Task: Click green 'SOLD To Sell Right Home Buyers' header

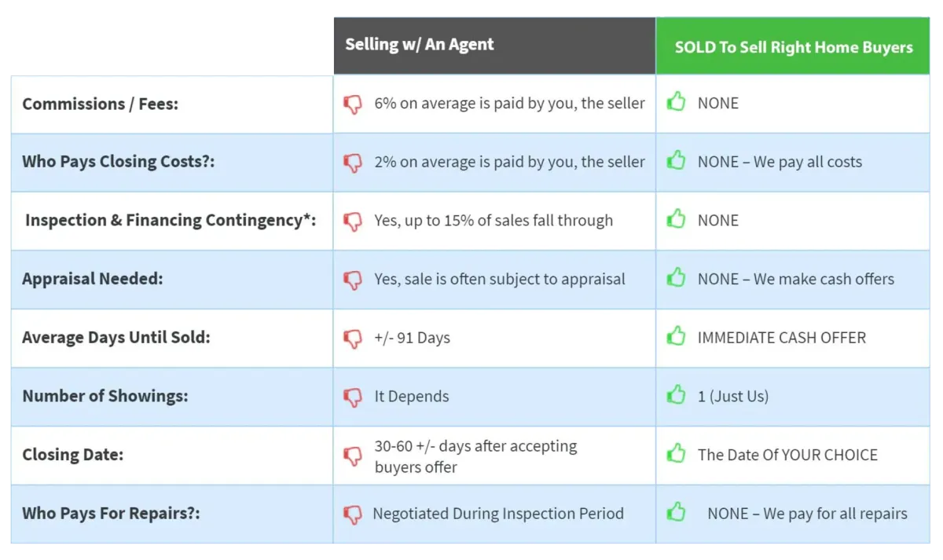Action: pos(793,47)
